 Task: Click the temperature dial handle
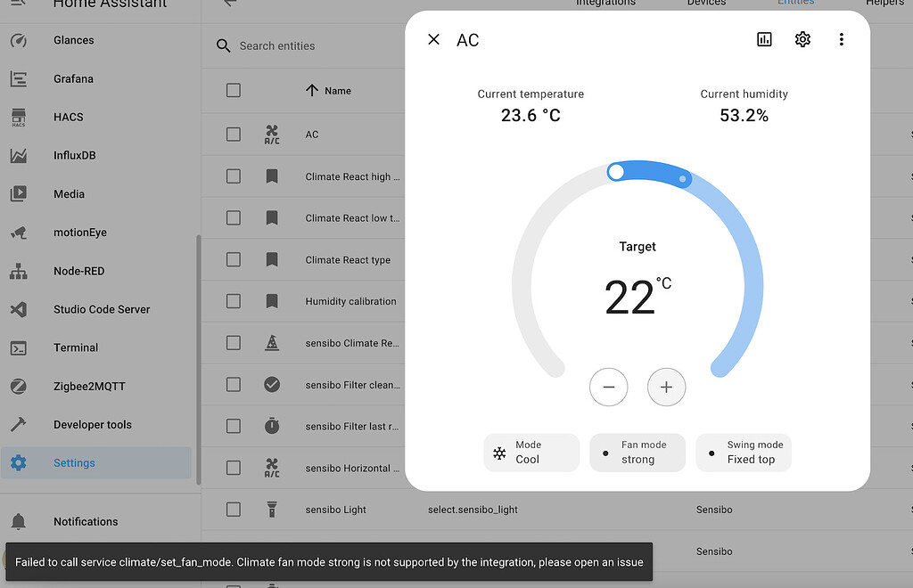click(616, 172)
